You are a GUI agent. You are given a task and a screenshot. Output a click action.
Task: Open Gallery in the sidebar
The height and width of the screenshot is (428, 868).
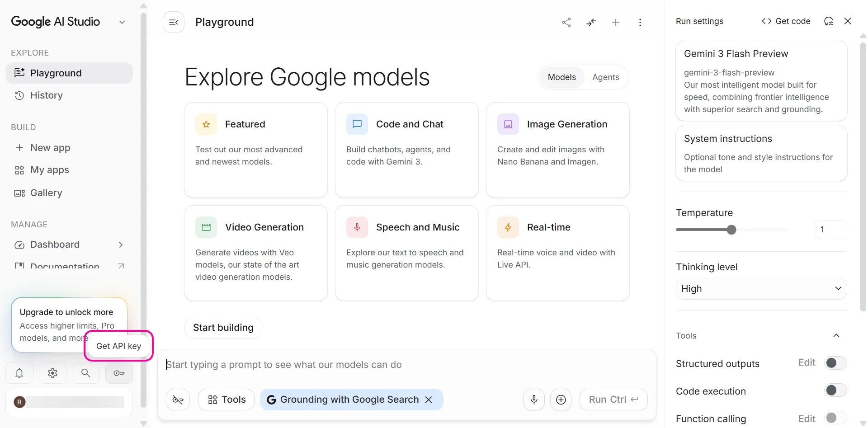(69, 193)
